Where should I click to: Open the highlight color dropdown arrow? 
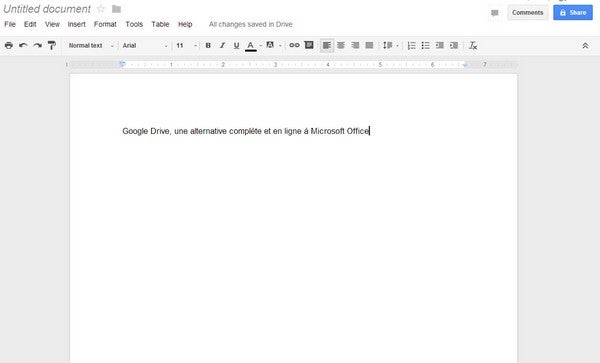pyautogui.click(x=280, y=46)
